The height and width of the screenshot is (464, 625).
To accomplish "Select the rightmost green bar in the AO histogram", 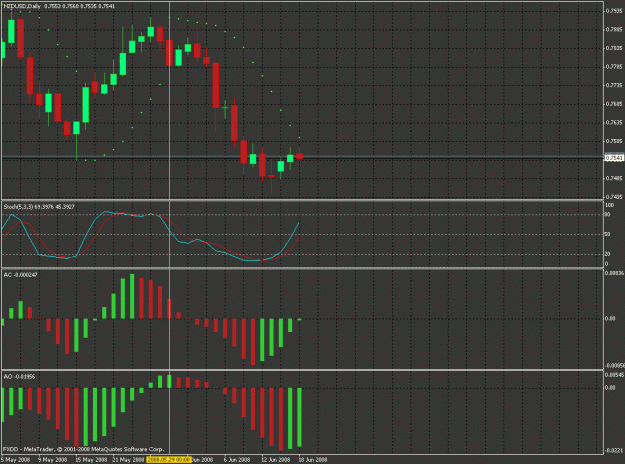I will click(299, 417).
